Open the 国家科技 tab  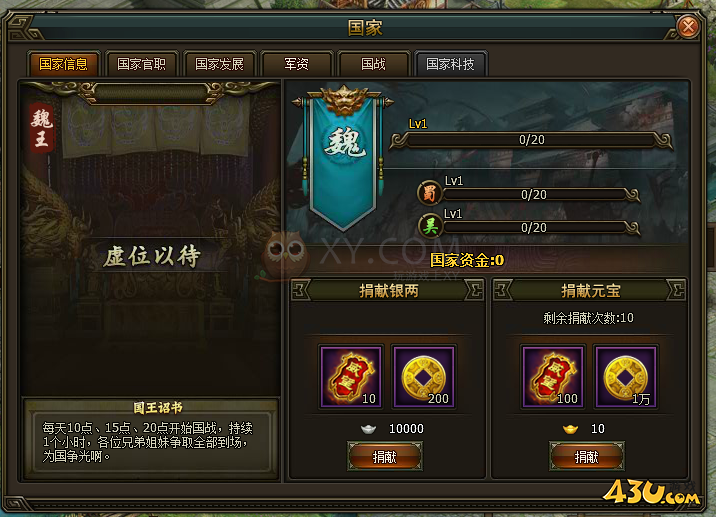click(x=450, y=63)
